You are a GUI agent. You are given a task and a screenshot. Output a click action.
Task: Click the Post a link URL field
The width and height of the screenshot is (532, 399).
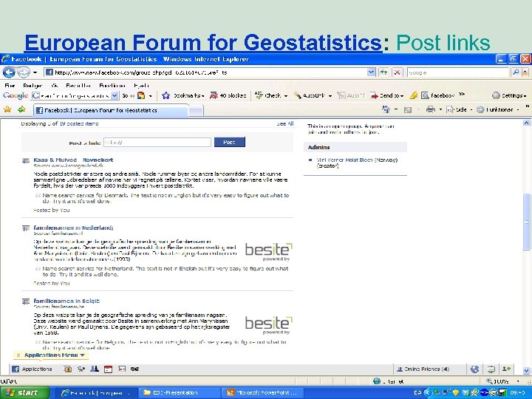[157, 143]
